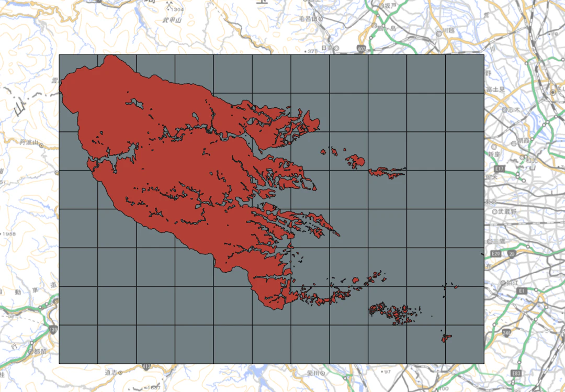Click the E83 expressway shield

[x=516, y=373]
